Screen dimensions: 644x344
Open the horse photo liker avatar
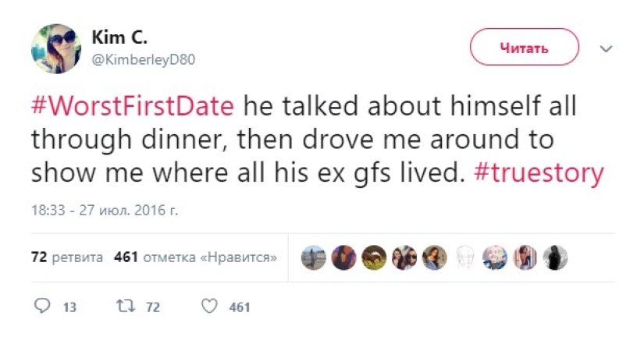tap(374, 257)
